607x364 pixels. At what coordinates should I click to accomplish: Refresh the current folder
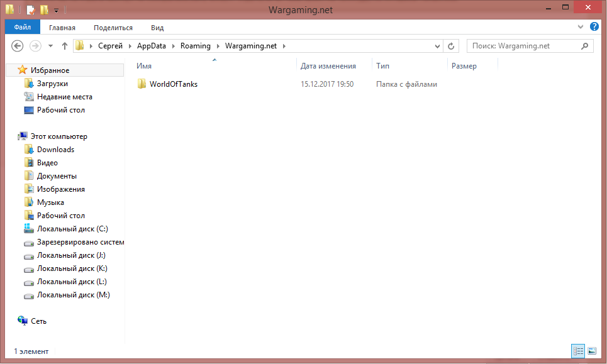(x=451, y=46)
